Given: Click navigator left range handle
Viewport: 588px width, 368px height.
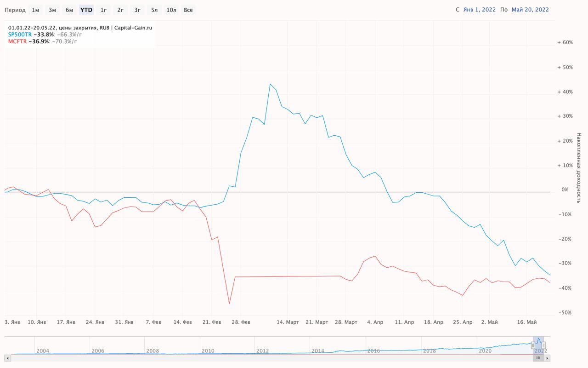Looking at the screenshot, I should (533, 345).
